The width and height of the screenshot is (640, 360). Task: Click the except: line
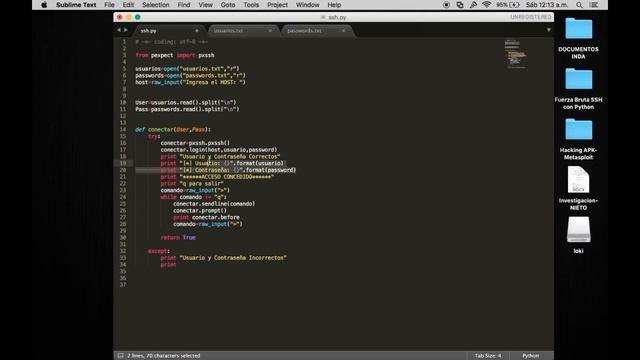tap(159, 251)
